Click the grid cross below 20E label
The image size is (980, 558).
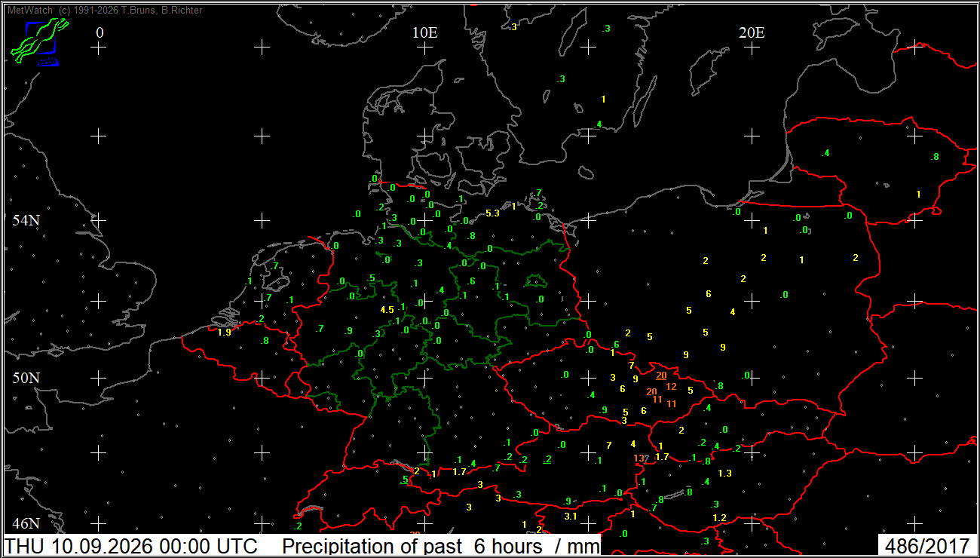point(752,48)
